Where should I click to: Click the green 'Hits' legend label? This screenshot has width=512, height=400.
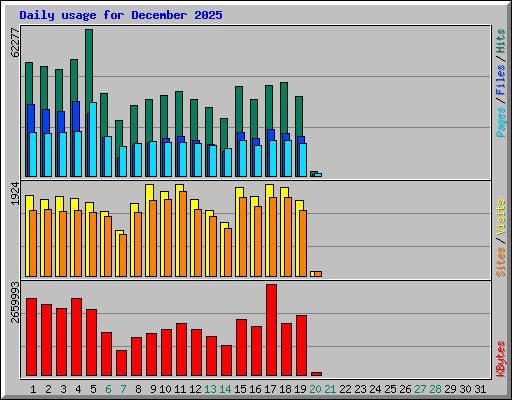coord(501,41)
